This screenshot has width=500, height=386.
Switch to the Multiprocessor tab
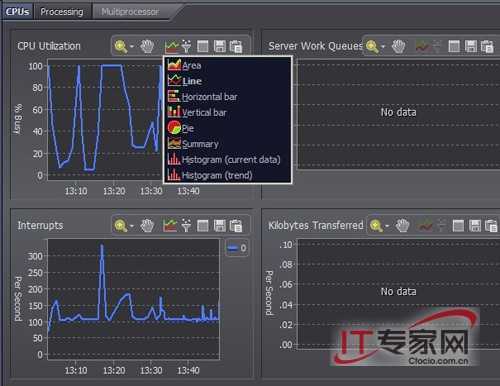(x=130, y=12)
